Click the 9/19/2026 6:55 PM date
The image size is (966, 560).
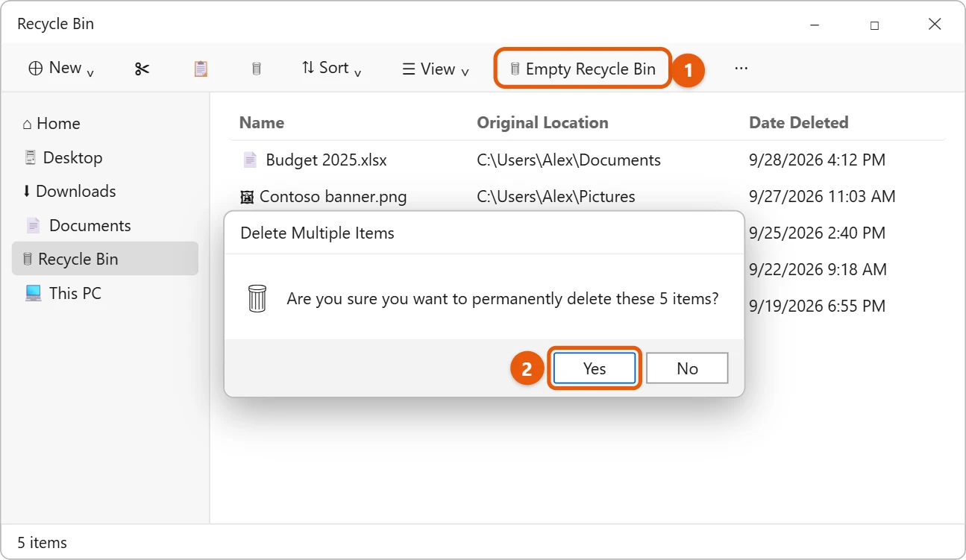818,306
